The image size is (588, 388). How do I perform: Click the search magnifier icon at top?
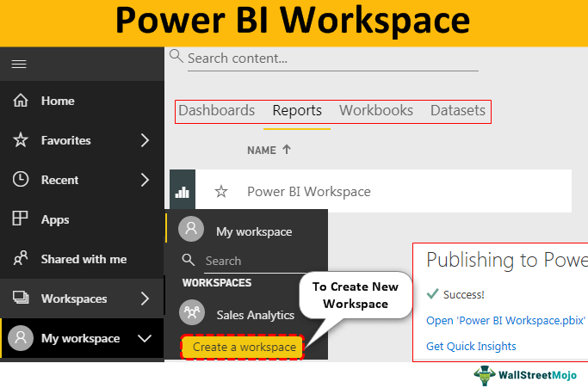click(176, 57)
